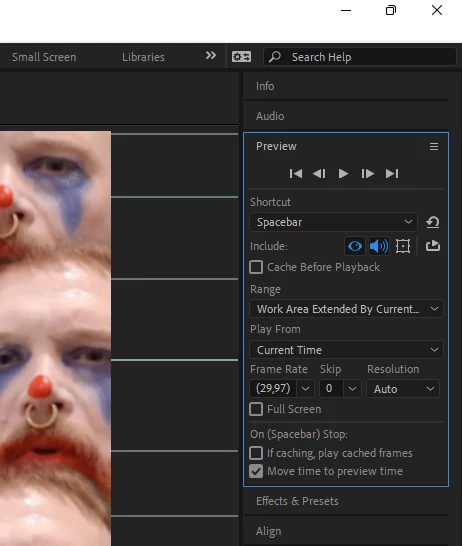Jump to first frame in Preview
The image size is (462, 546).
point(296,173)
